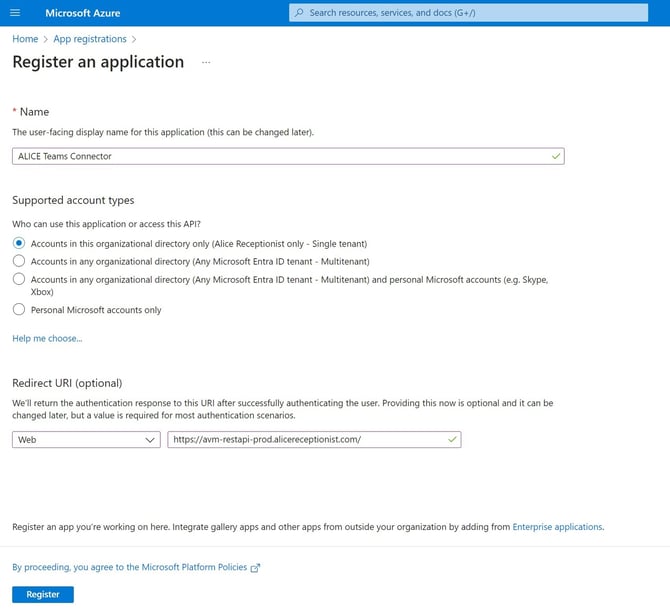Click the Register button
Viewport: 670px width, 612px height.
[x=43, y=594]
